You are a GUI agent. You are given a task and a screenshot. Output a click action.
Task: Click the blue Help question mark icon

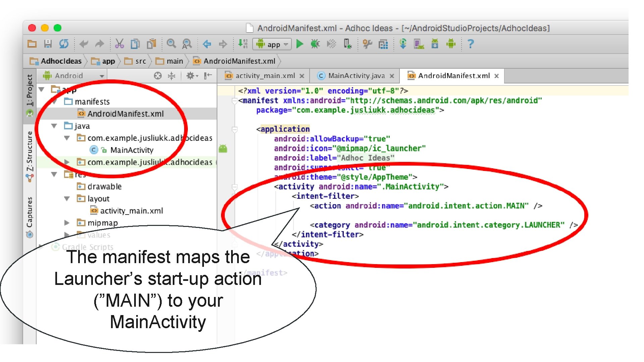pyautogui.click(x=471, y=44)
